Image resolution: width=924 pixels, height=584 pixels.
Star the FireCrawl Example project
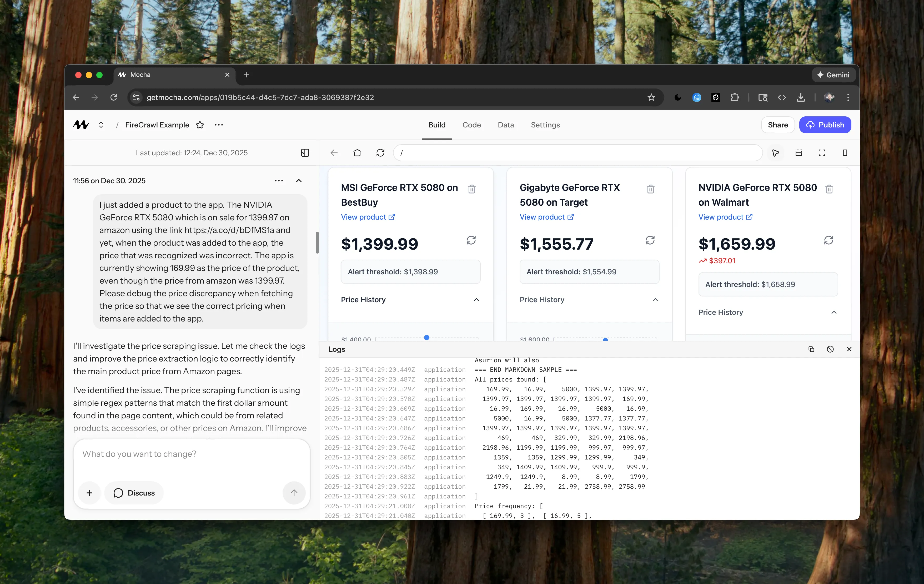tap(200, 125)
